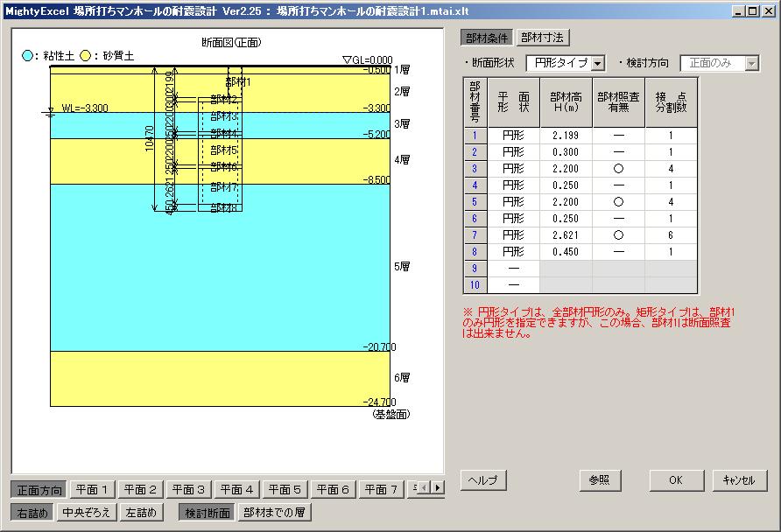781x532 pixels.
Task: Toggle the 検討断面 display button
Action: pos(208,512)
